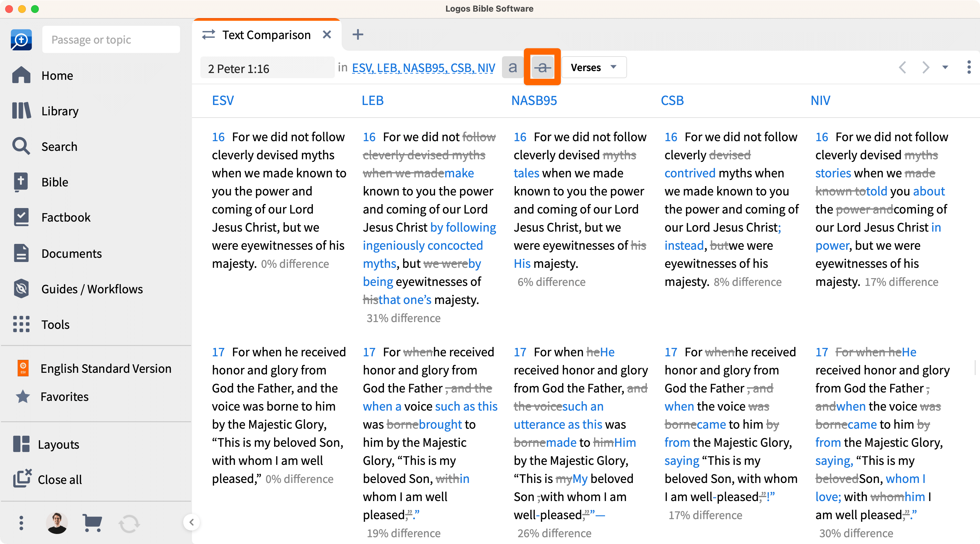
Task: Open the navigation history dropdown arrow
Action: click(945, 67)
